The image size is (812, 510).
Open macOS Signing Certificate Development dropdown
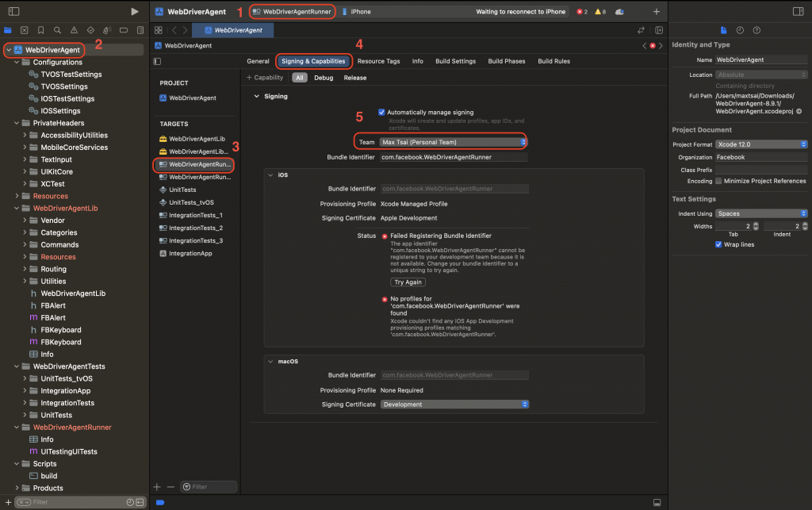tap(454, 405)
